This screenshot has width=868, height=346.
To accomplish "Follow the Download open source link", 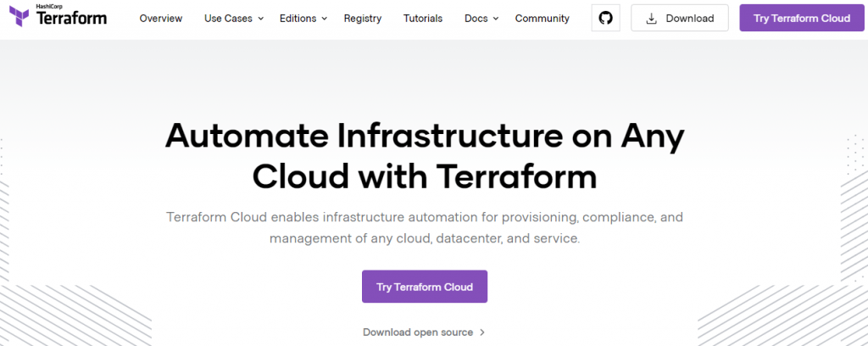I will click(418, 332).
